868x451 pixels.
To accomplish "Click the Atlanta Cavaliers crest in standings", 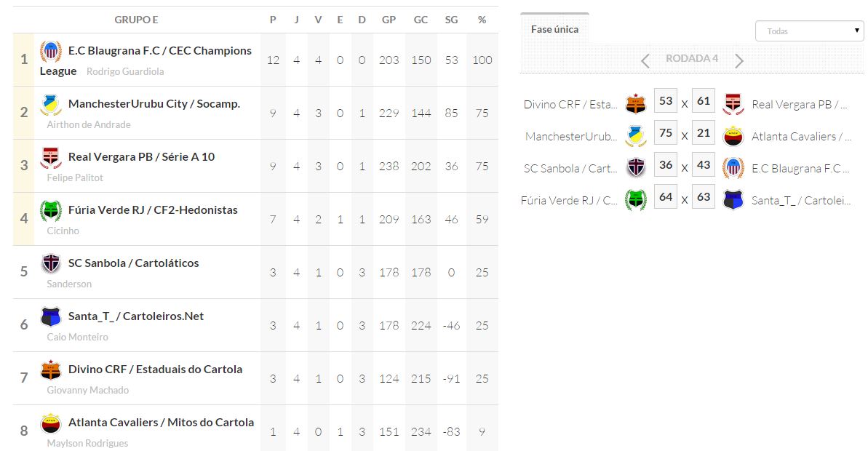I will pyautogui.click(x=51, y=423).
